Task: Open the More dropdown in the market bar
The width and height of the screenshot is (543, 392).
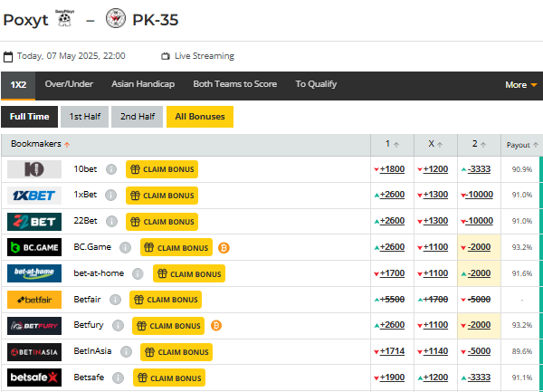Action: tap(521, 85)
